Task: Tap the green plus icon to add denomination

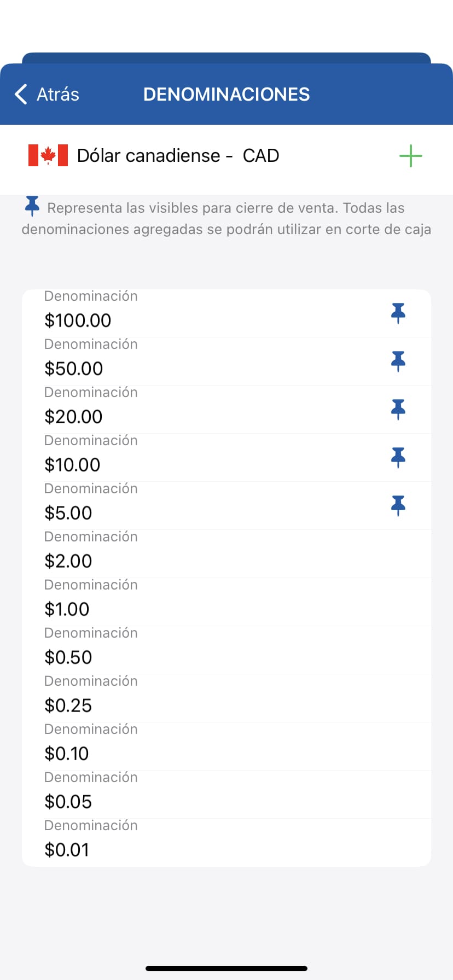Action: (x=410, y=156)
